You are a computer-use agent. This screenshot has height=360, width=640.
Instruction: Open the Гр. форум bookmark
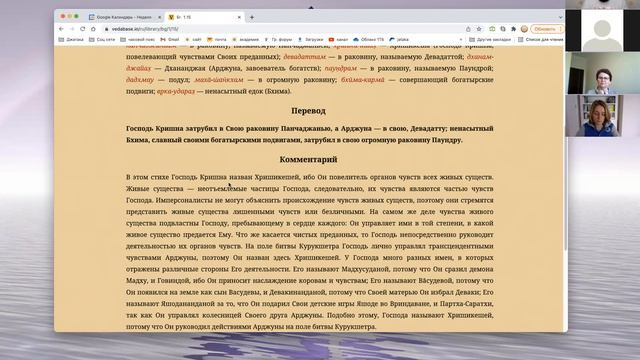(278, 40)
